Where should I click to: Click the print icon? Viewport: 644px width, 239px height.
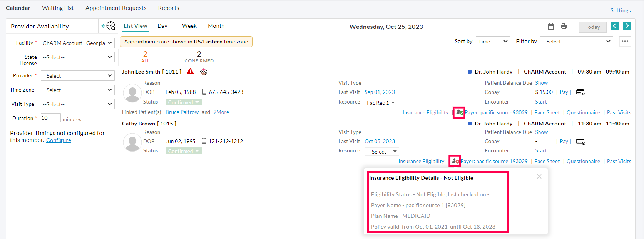coord(564,27)
